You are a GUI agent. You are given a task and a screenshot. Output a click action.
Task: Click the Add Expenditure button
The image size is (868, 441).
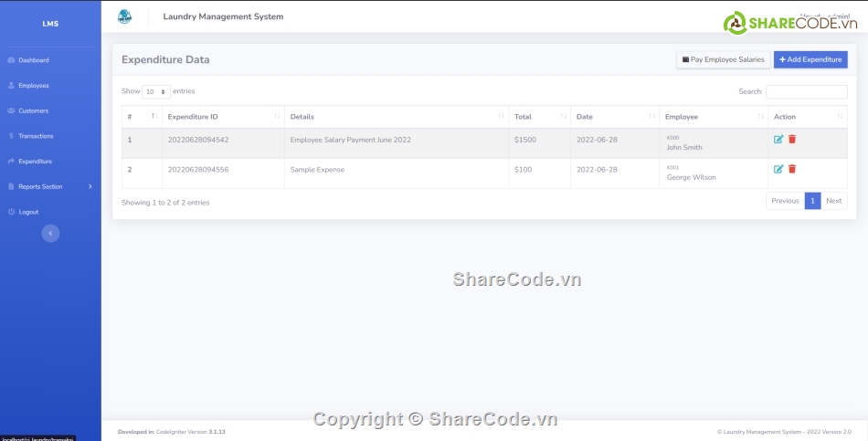[x=810, y=59]
